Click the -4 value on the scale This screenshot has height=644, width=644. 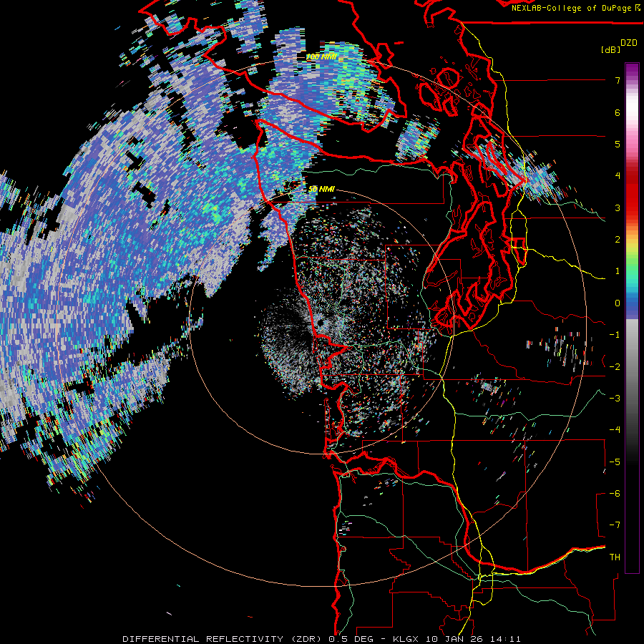point(615,430)
